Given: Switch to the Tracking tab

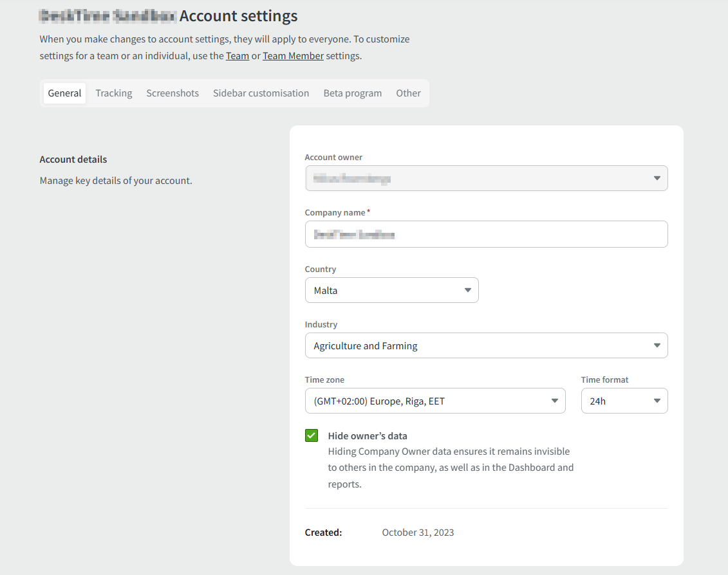Looking at the screenshot, I should pyautogui.click(x=114, y=93).
